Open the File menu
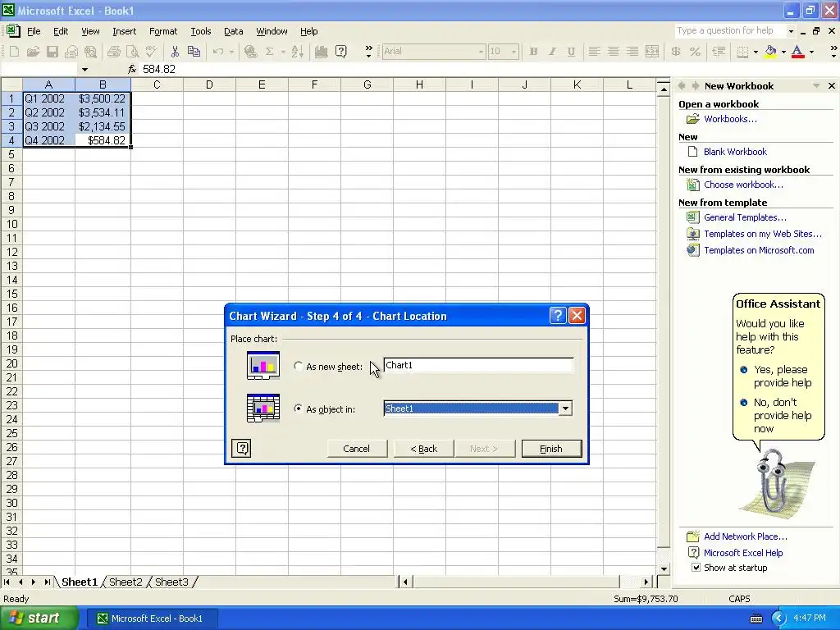Viewport: 840px width, 630px height. coord(34,31)
